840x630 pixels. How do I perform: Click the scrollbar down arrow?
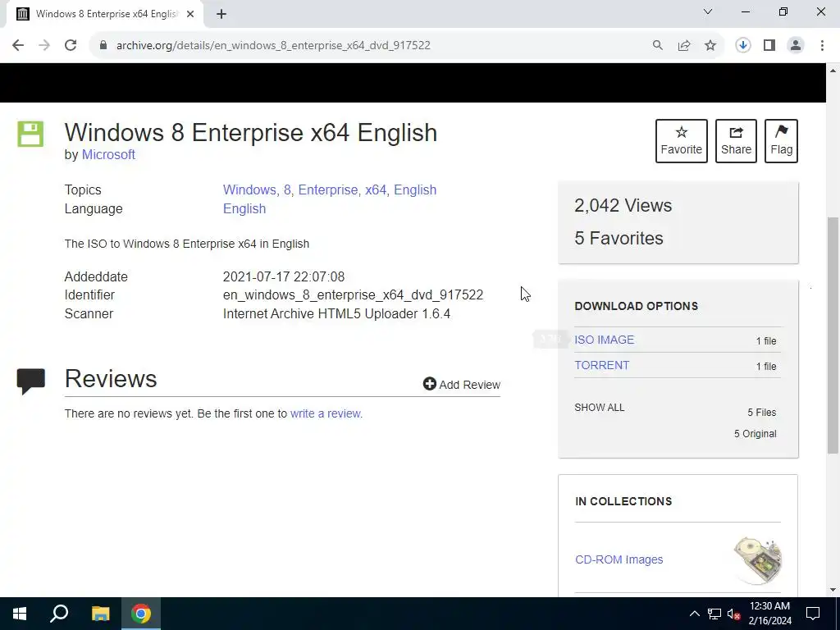click(x=833, y=590)
